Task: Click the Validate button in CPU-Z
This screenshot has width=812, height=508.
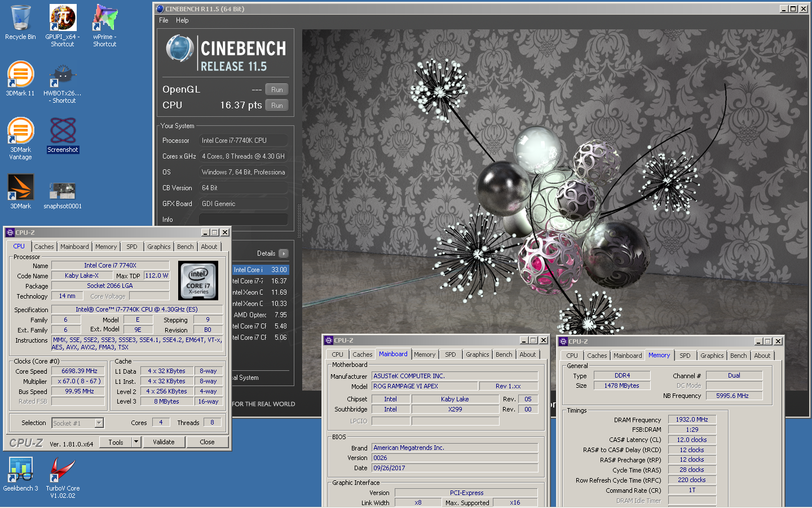Action: (x=164, y=442)
